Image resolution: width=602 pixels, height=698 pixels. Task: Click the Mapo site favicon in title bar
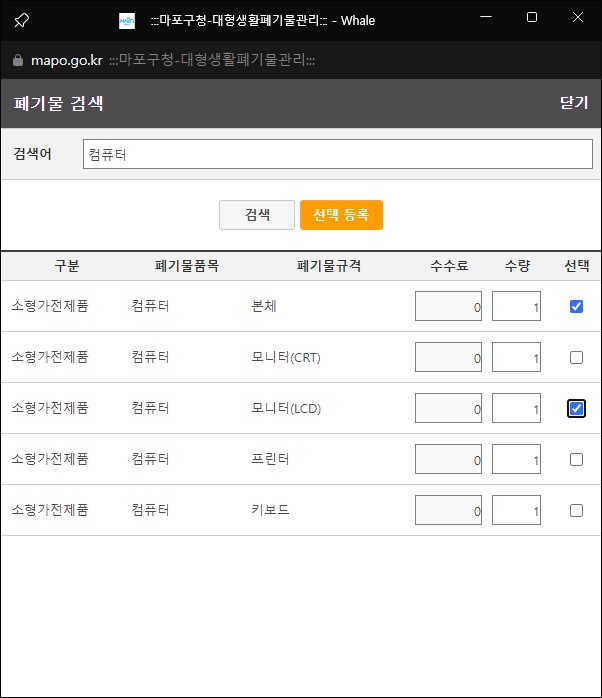(x=127, y=21)
